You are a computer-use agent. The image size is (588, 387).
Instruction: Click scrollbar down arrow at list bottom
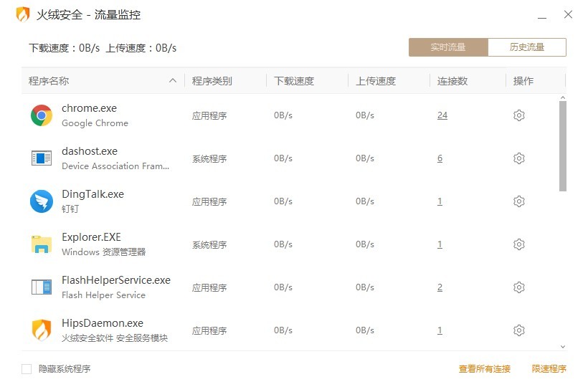pyautogui.click(x=562, y=347)
